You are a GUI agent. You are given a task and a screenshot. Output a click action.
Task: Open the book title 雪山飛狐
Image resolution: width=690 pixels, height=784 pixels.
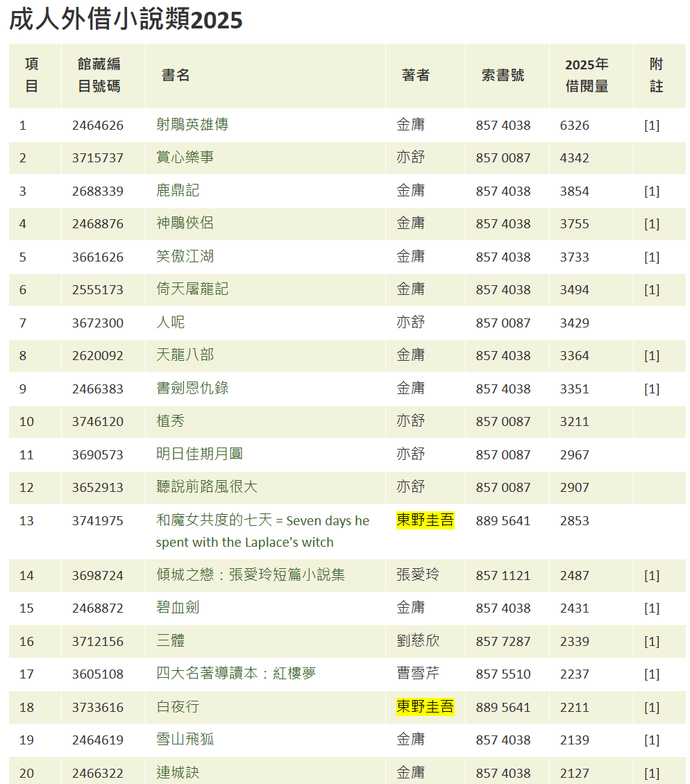(x=185, y=740)
